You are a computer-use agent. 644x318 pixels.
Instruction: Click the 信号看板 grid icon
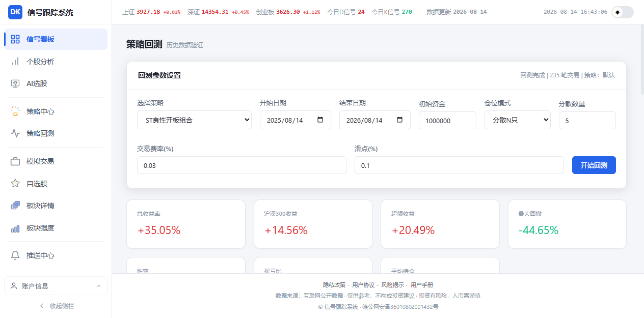coord(15,39)
